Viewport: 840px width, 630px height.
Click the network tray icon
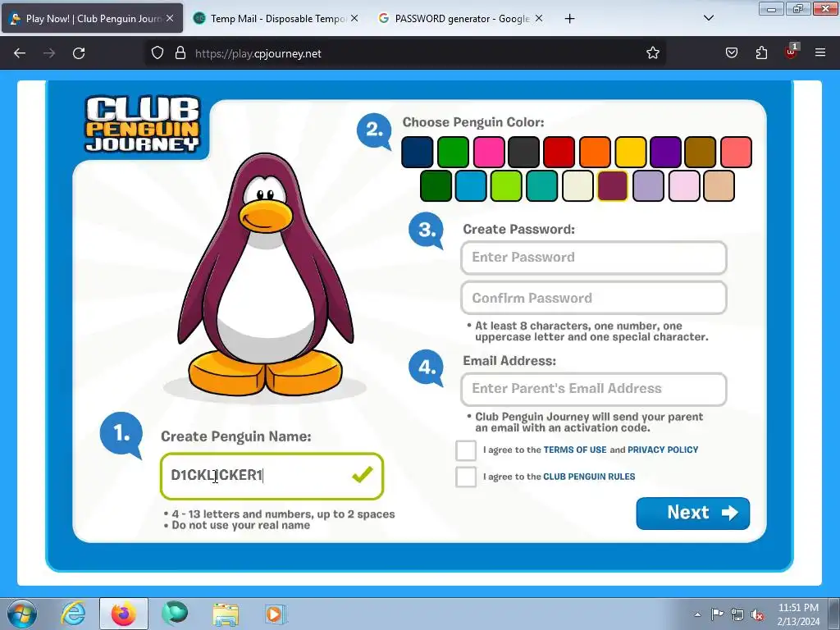pos(737,614)
